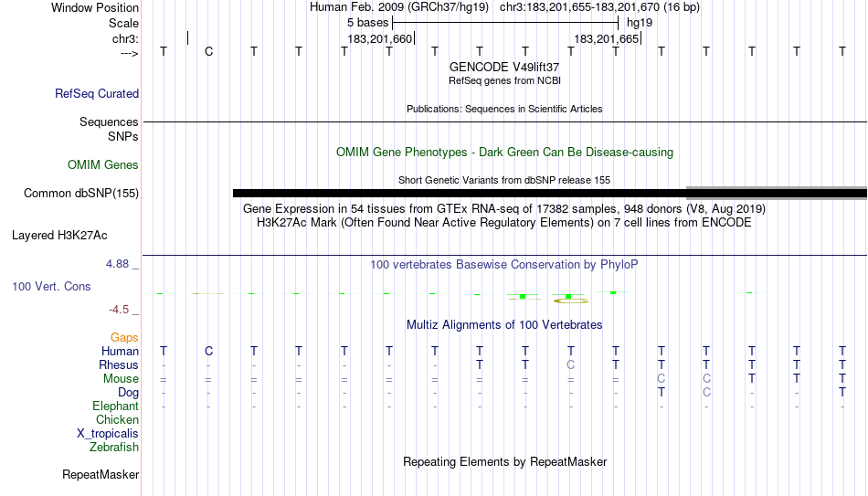The height and width of the screenshot is (496, 868).
Task: Click the C base in the Dog row
Action: click(x=706, y=393)
